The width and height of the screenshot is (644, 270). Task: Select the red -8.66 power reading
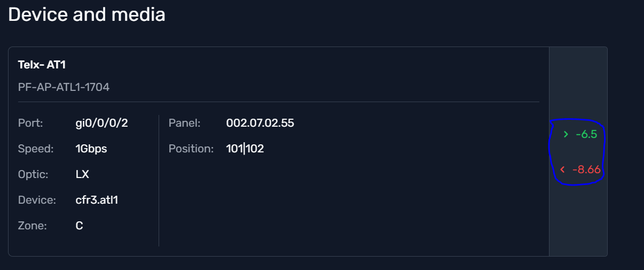586,170
